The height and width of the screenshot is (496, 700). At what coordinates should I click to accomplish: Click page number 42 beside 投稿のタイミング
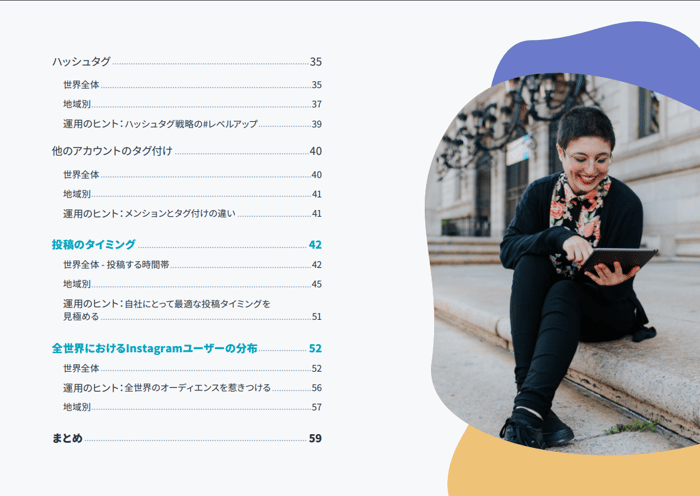[x=315, y=245]
